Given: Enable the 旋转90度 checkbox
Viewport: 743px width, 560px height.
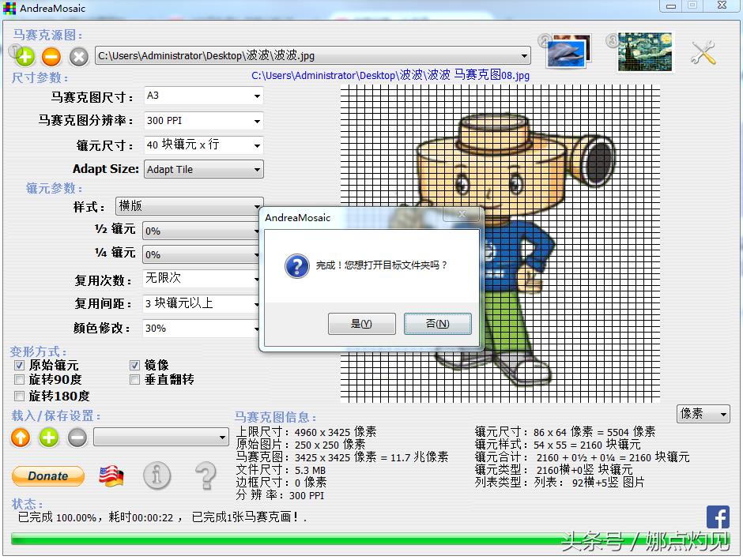Looking at the screenshot, I should pyautogui.click(x=19, y=380).
